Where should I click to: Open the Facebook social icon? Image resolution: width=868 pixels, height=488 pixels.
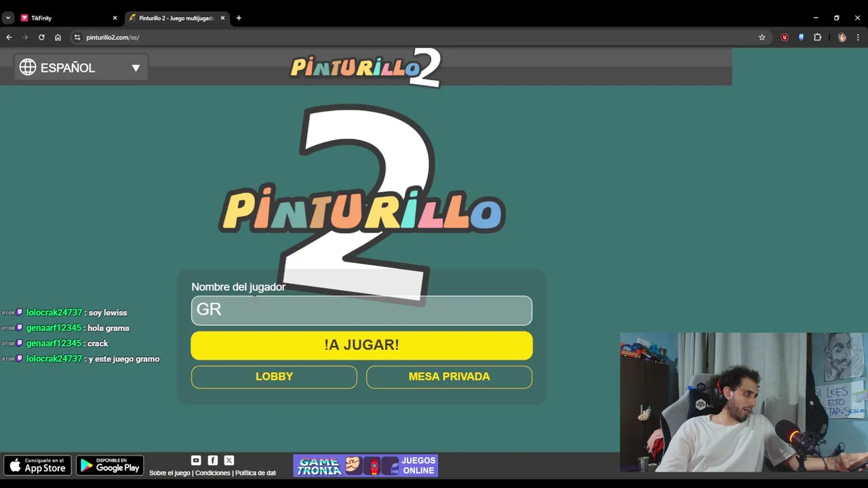click(x=212, y=460)
